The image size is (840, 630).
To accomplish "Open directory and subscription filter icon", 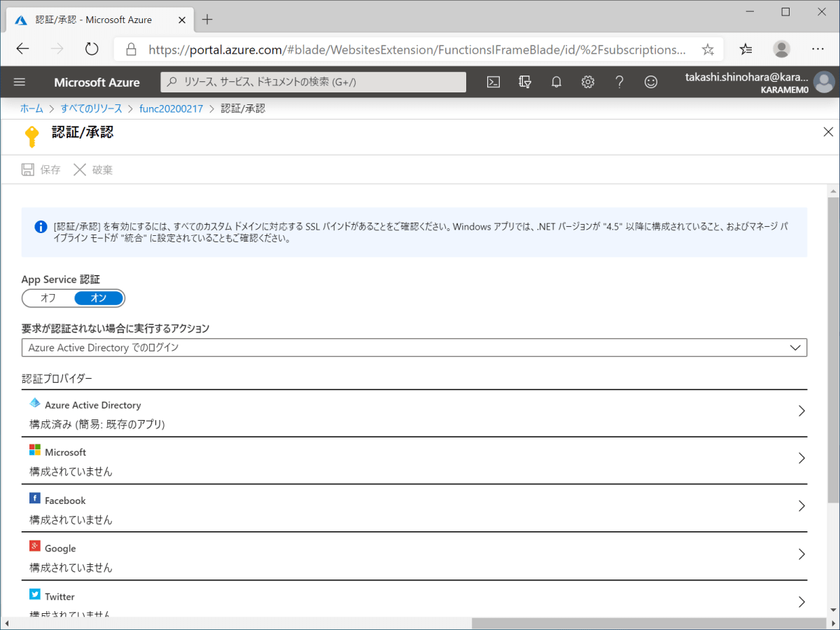I will pos(525,82).
